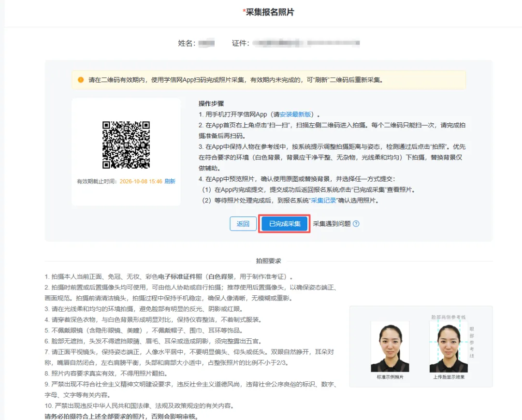522x420 pixels.
Task: Click the 拍照要求 section title
Action: tap(268, 261)
